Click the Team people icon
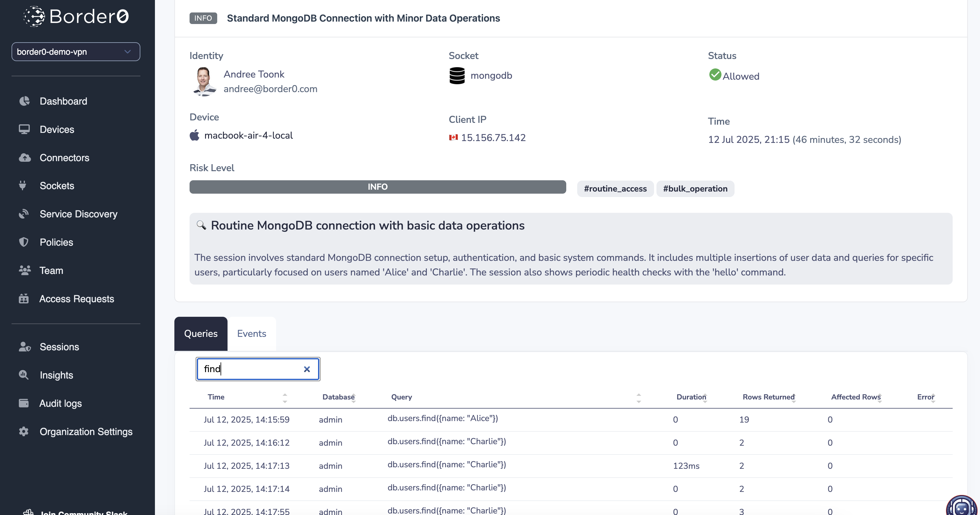The height and width of the screenshot is (515, 980). click(25, 270)
